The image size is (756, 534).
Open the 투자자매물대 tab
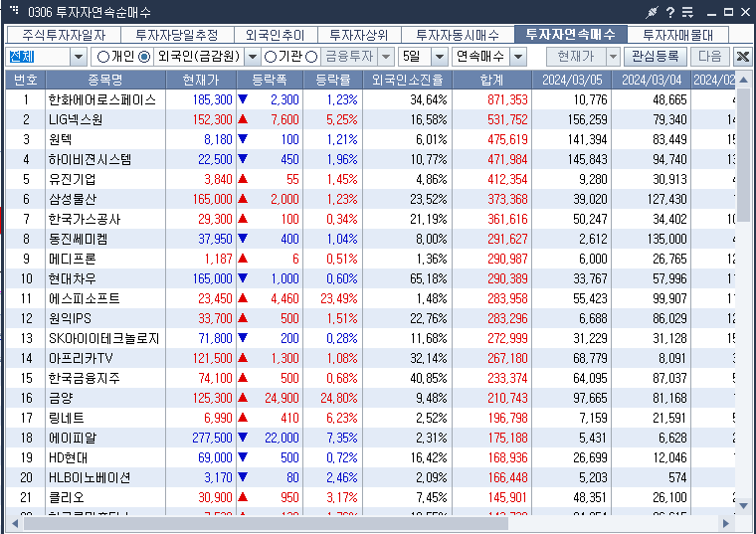pyautogui.click(x=677, y=35)
